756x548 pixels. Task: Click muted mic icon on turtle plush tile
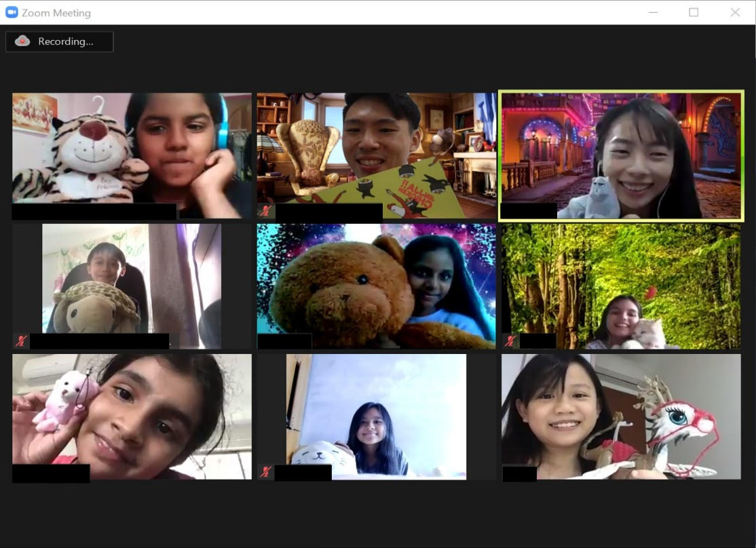(22, 341)
